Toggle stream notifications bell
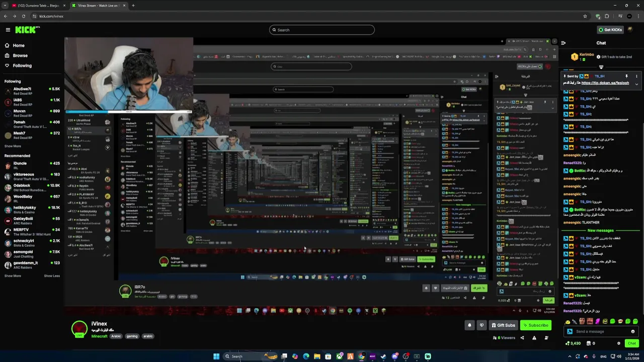 (x=469, y=325)
